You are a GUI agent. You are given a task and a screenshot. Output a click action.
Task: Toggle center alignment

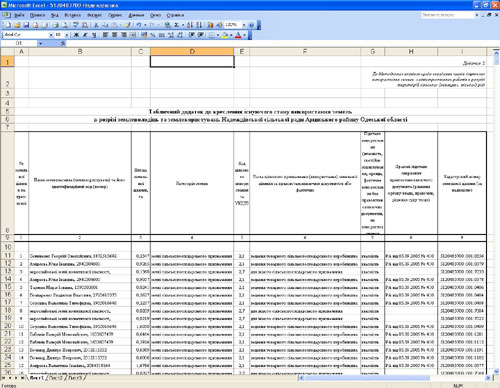point(114,35)
